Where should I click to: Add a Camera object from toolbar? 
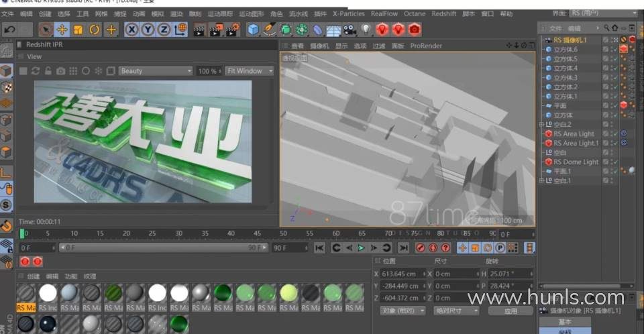[350, 30]
